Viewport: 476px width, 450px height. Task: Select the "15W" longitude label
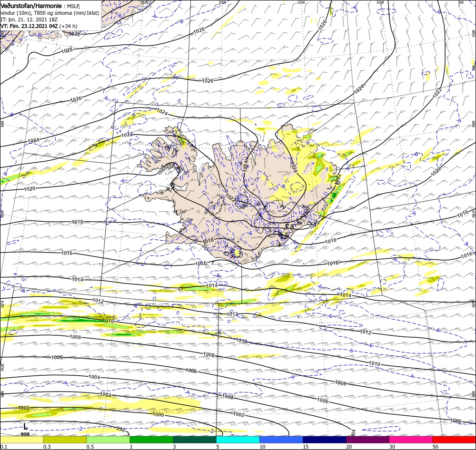tap(301, 2)
